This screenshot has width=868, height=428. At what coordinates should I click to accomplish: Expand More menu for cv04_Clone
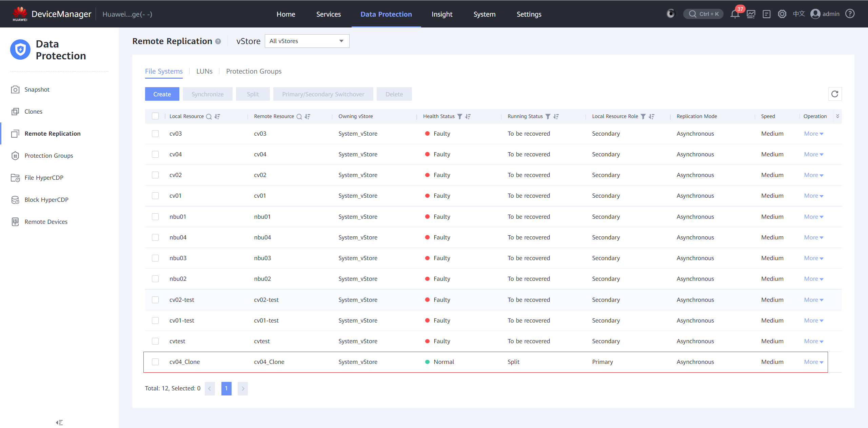pos(813,362)
